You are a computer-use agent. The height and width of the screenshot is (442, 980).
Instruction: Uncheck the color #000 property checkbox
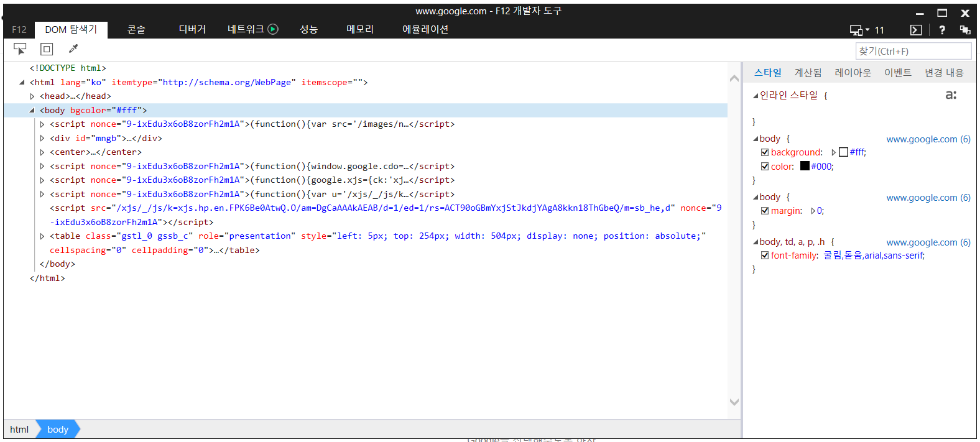pyautogui.click(x=765, y=167)
